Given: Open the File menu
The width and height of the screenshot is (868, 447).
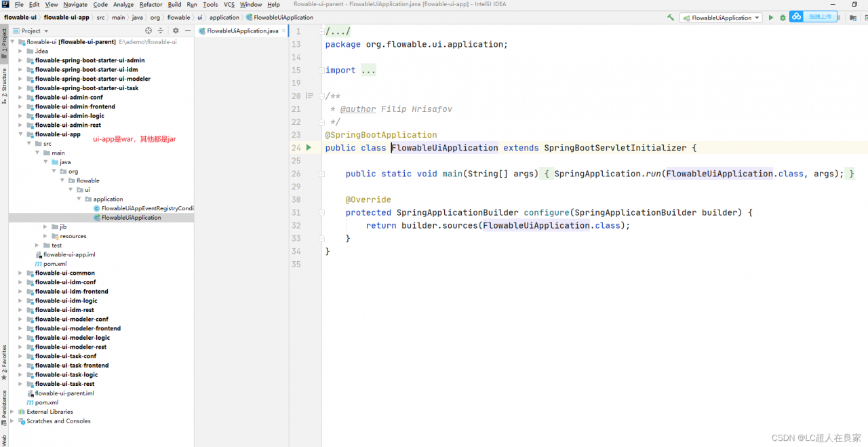Looking at the screenshot, I should pos(19,5).
